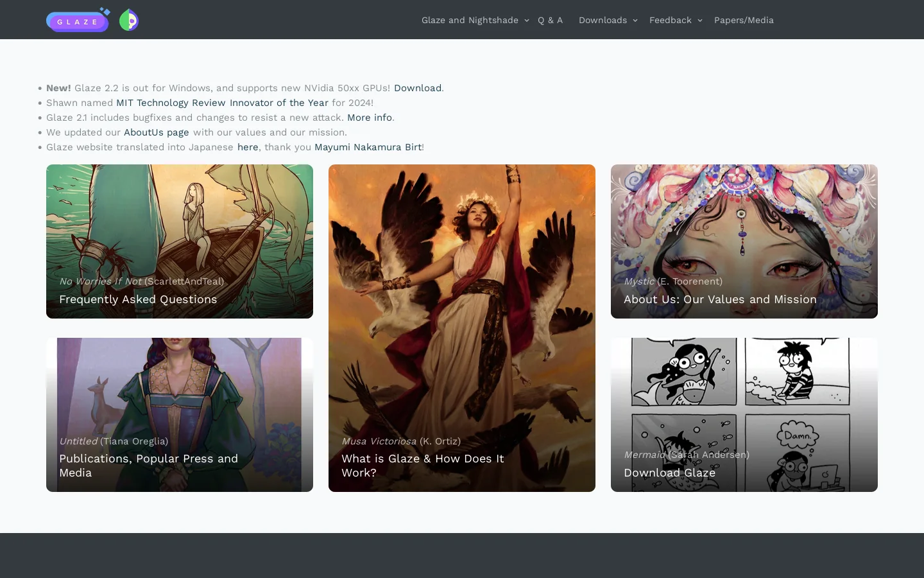Click the 'Untitled (Tiana Oreglia)' caption
The image size is (924, 578).
[114, 441]
